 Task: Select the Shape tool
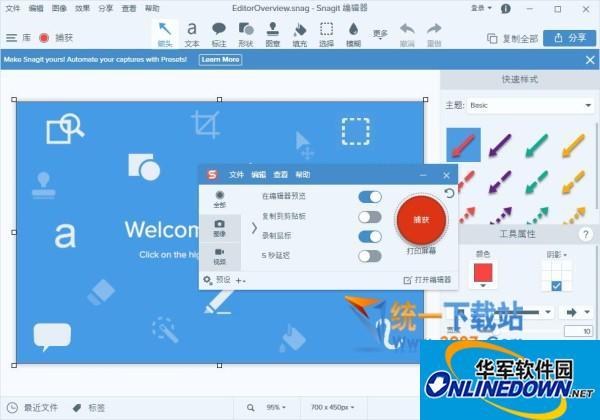coord(246,34)
